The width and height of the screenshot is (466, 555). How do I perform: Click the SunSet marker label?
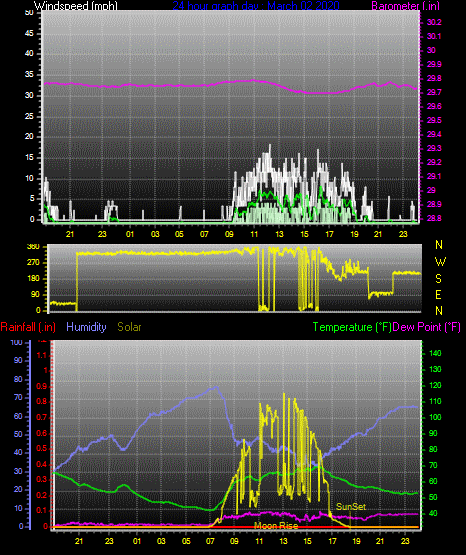pyautogui.click(x=351, y=507)
